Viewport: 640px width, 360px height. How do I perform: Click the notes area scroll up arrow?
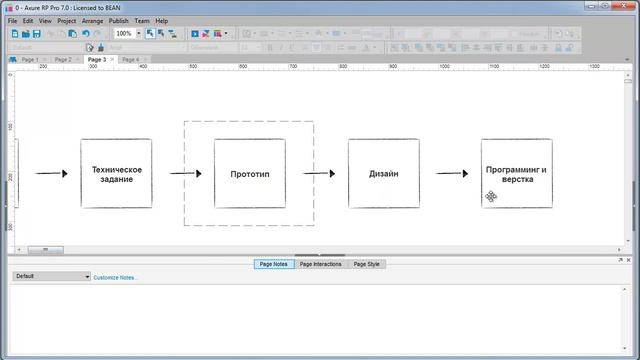(x=624, y=289)
